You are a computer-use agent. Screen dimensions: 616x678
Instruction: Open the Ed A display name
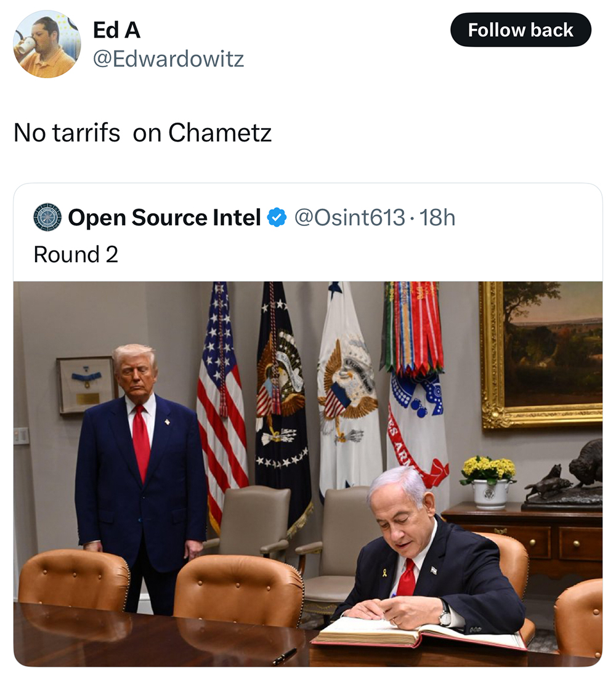point(116,30)
